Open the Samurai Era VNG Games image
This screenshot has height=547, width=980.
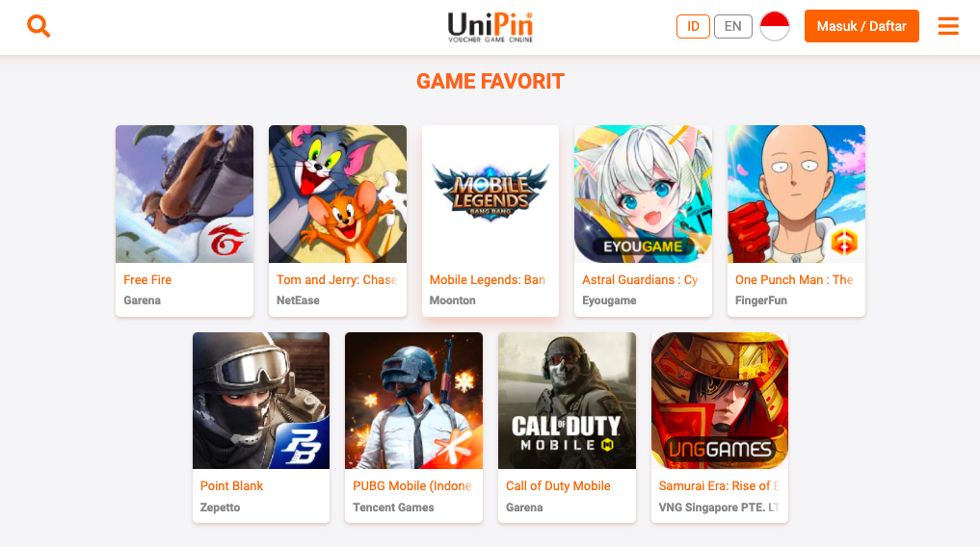pyautogui.click(x=720, y=401)
